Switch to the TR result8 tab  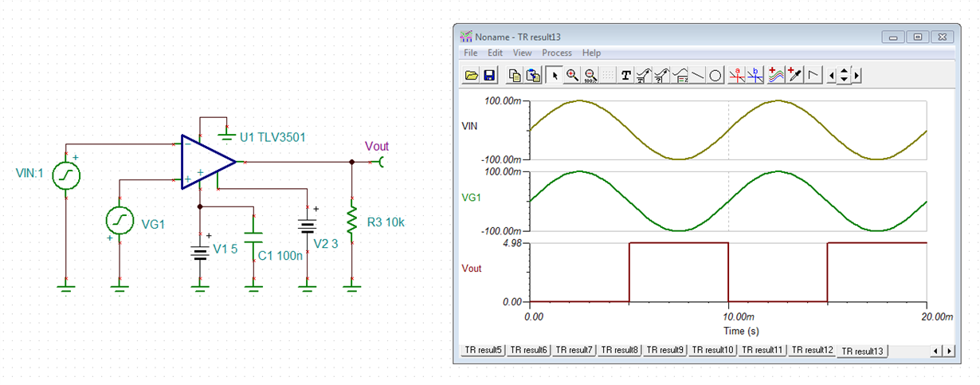pos(620,350)
